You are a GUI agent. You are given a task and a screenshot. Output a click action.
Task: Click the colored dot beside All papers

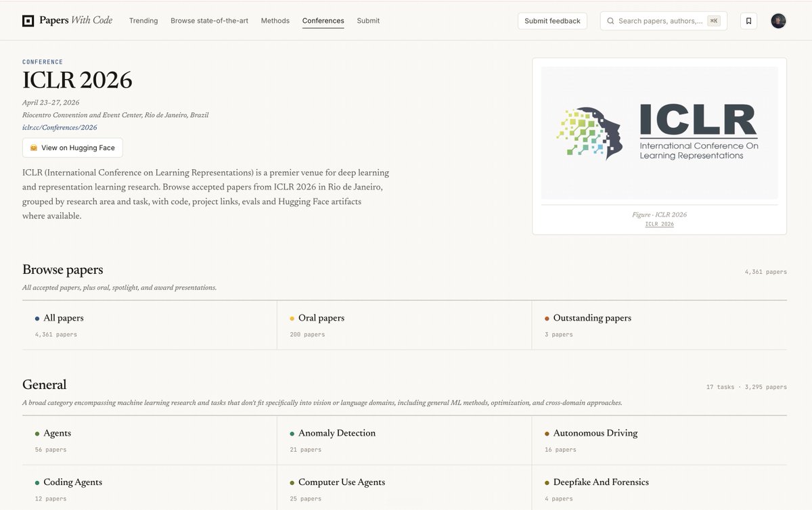(x=37, y=319)
